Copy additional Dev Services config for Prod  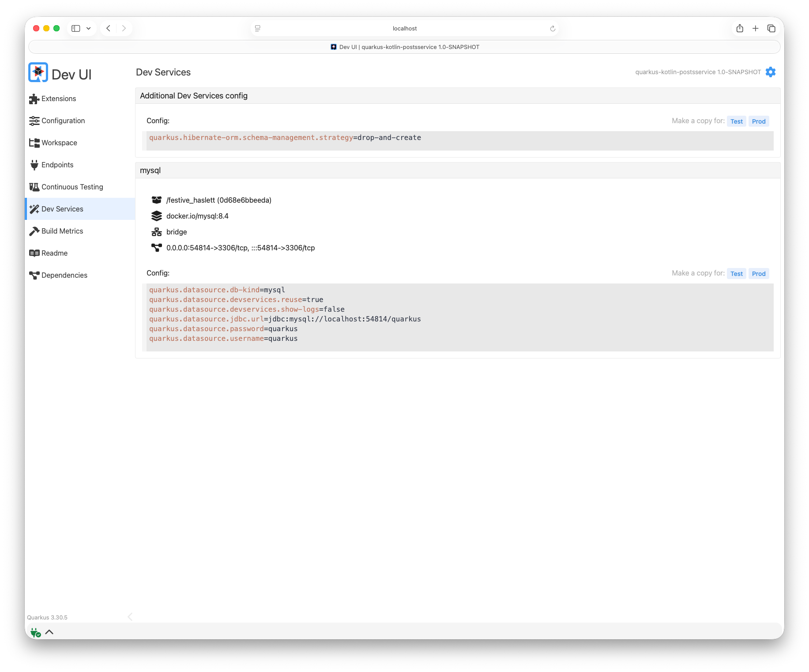[x=758, y=121]
